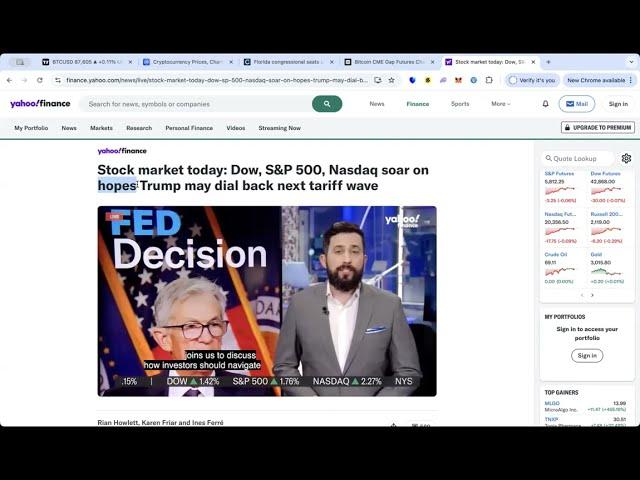
Task: Close the Bitcoin CME Gap Futures tab
Action: coord(433,62)
